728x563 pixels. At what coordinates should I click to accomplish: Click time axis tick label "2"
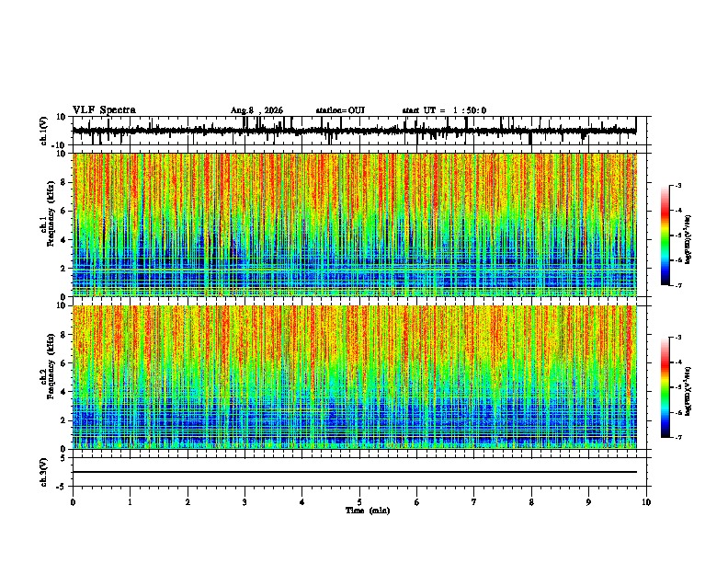coord(188,502)
